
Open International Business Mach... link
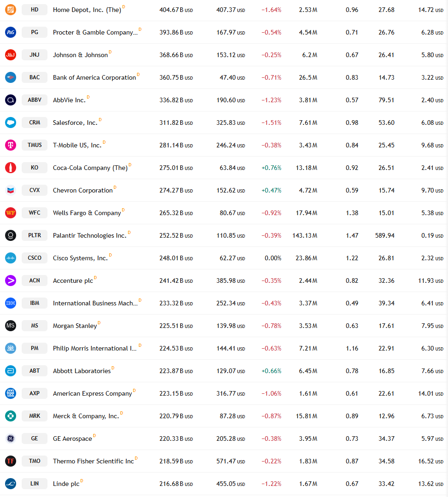(x=95, y=303)
